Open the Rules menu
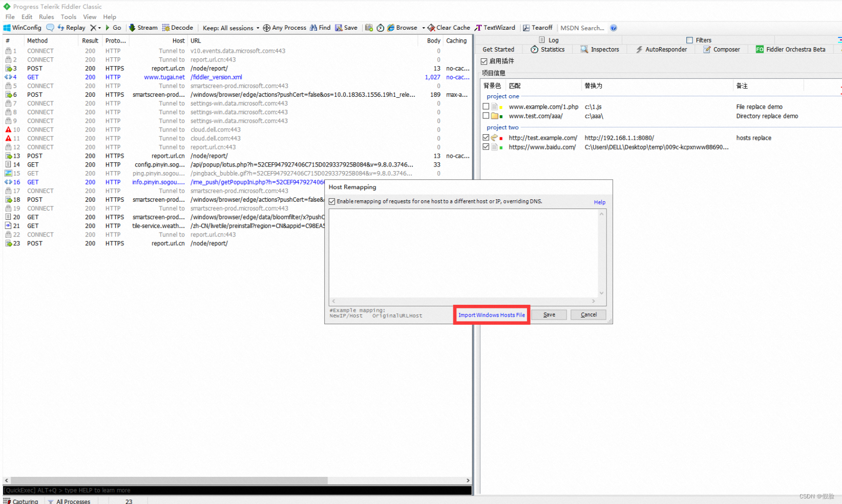The width and height of the screenshot is (842, 504). 47,17
